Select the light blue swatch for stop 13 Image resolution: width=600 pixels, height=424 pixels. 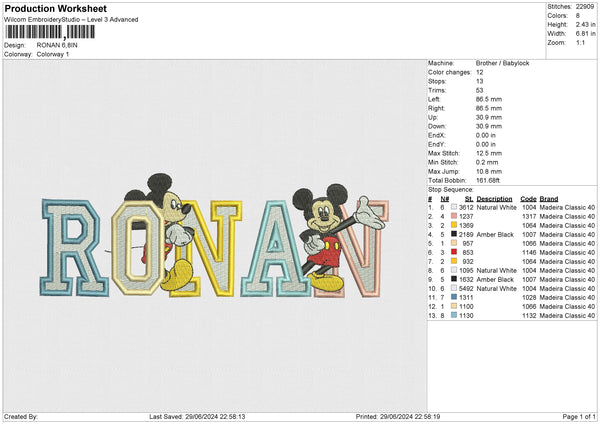tap(454, 315)
